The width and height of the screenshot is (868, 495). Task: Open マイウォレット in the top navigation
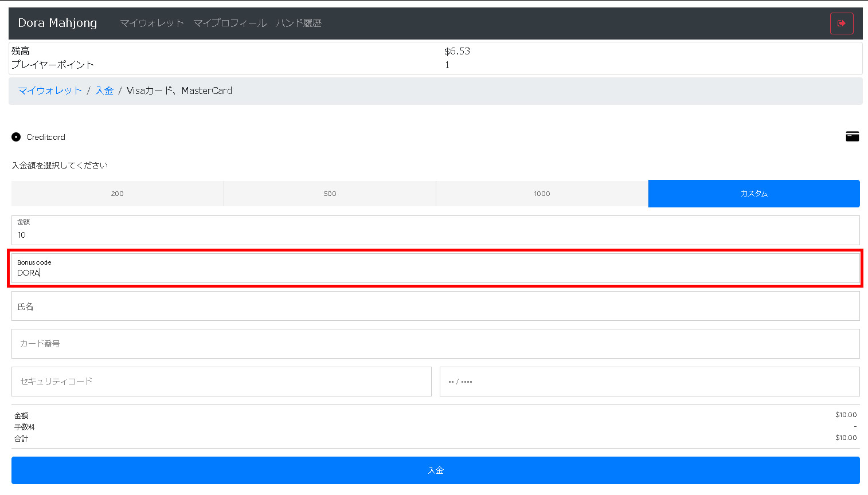[152, 23]
